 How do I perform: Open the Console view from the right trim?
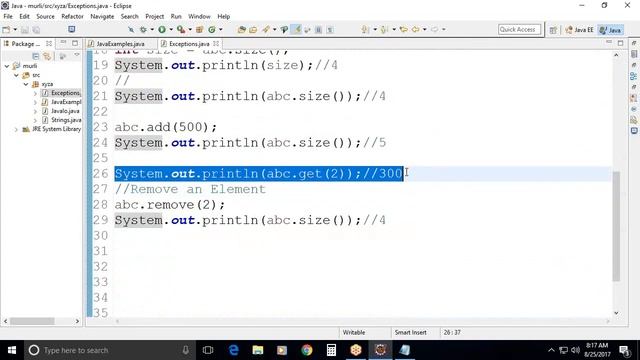coord(634,131)
